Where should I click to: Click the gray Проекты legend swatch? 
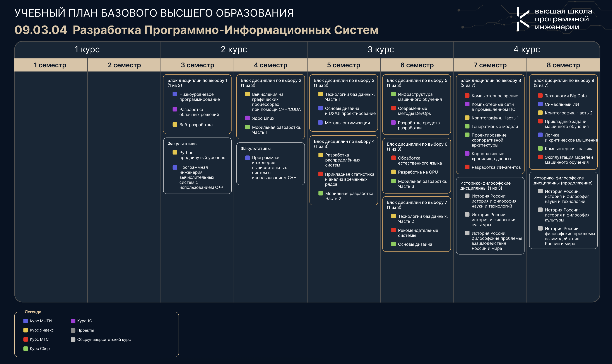[73, 330]
